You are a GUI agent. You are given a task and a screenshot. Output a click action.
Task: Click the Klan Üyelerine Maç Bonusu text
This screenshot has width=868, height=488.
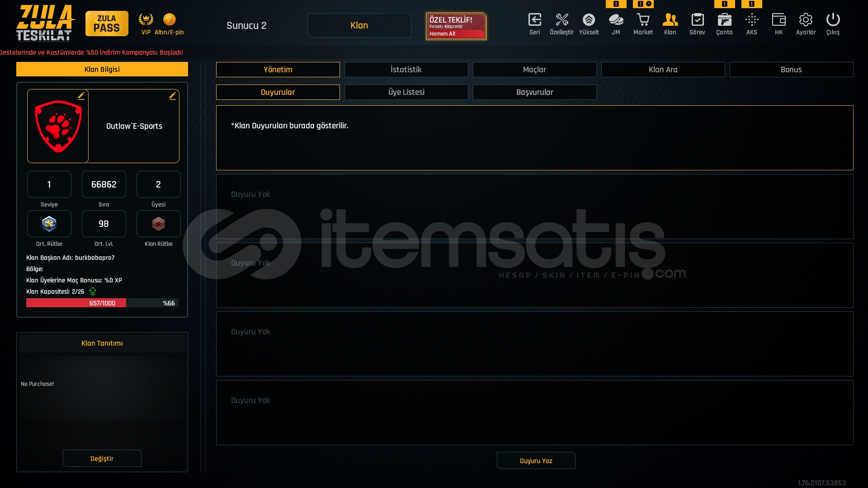pyautogui.click(x=74, y=280)
